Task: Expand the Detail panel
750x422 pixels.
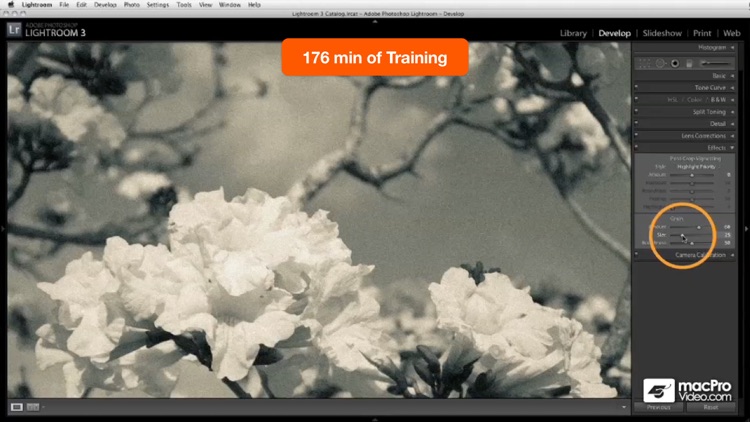Action: point(732,124)
